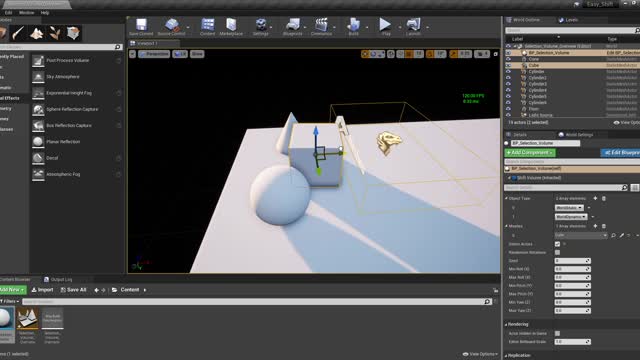Click the Atmospheric Fog icon
This screenshot has width=640, height=360.
click(x=38, y=174)
